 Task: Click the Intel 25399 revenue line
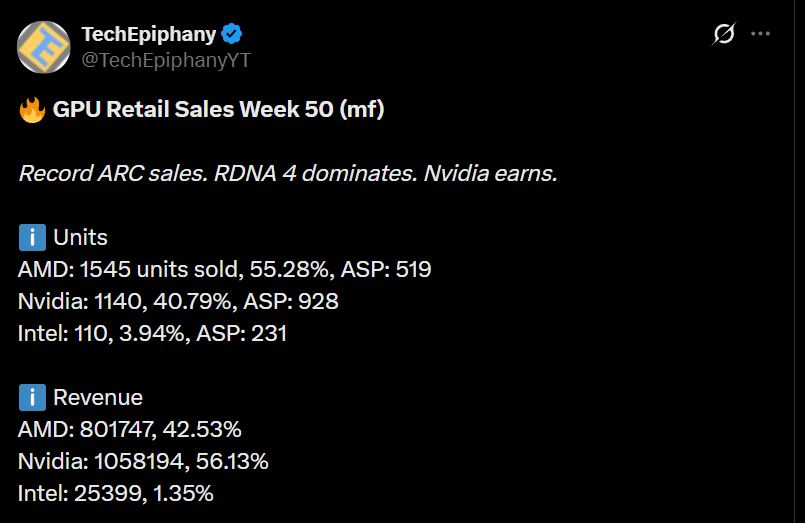[x=115, y=493]
